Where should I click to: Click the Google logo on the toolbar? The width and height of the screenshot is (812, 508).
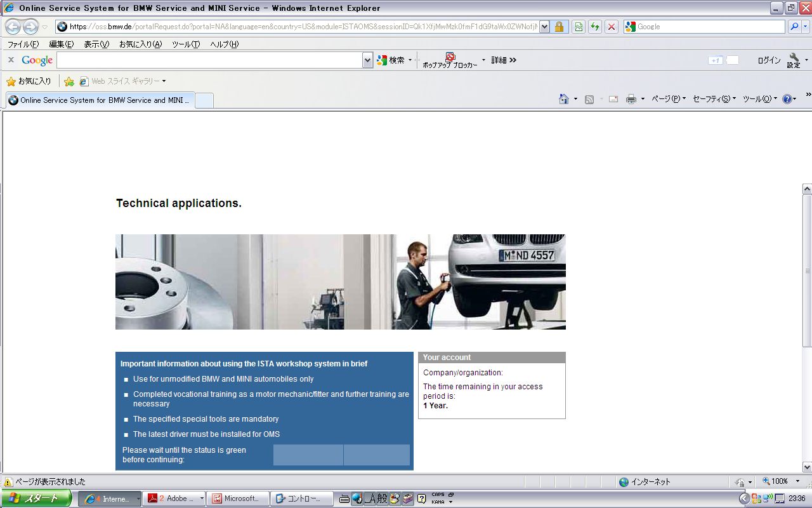tap(37, 60)
